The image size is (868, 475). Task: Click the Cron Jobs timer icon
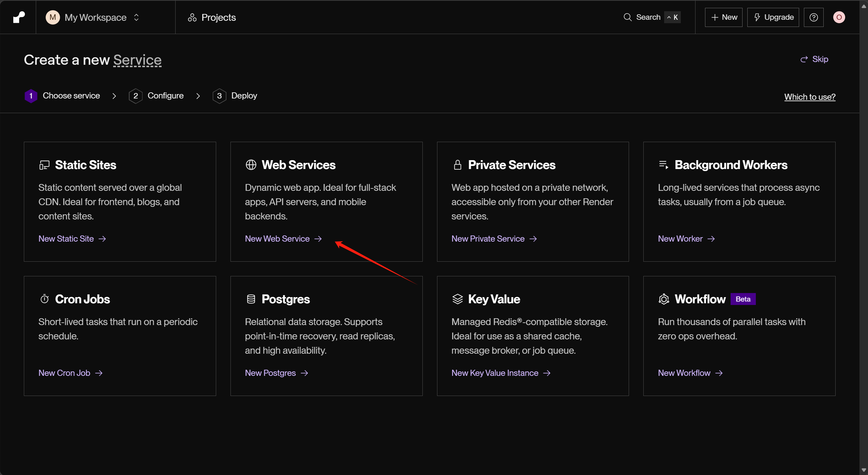[x=45, y=299]
